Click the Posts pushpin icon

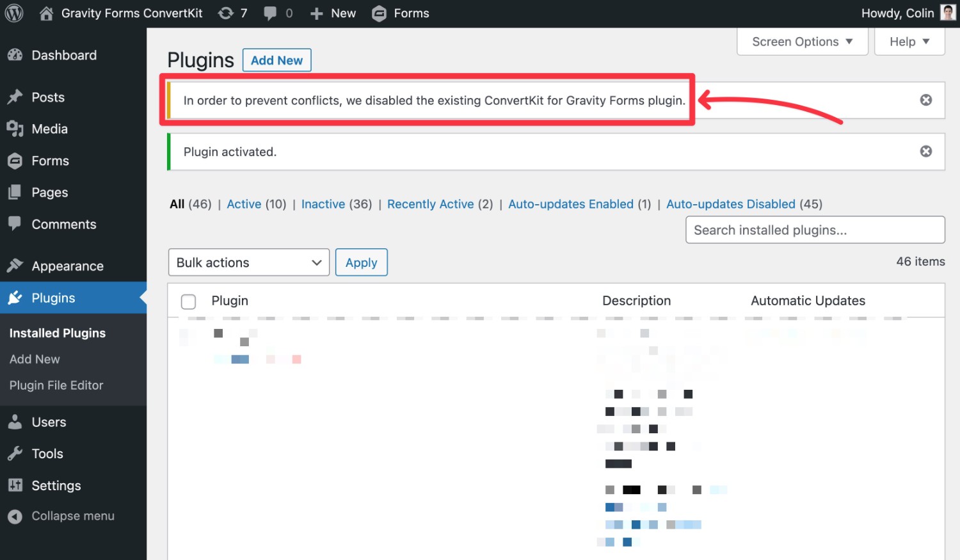15,97
